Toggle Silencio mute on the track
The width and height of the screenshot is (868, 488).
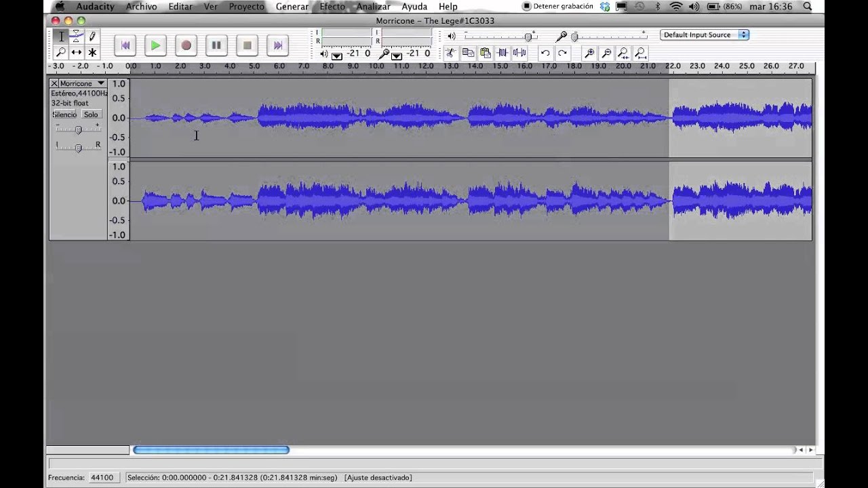tap(65, 115)
